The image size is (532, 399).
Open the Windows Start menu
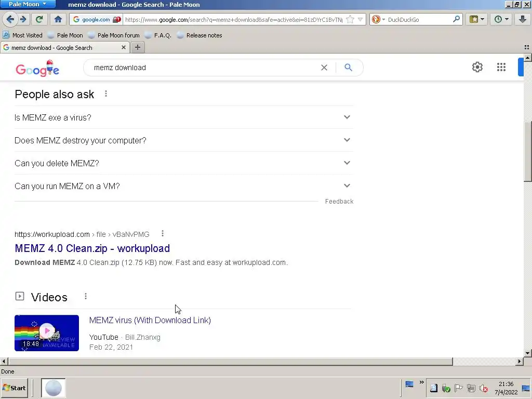pyautogui.click(x=14, y=388)
